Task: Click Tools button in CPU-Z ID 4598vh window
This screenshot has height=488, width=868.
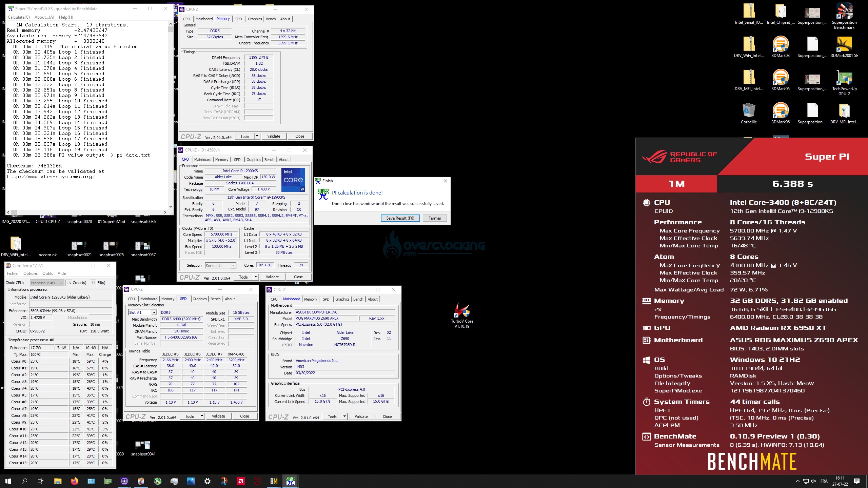Action: click(x=243, y=277)
